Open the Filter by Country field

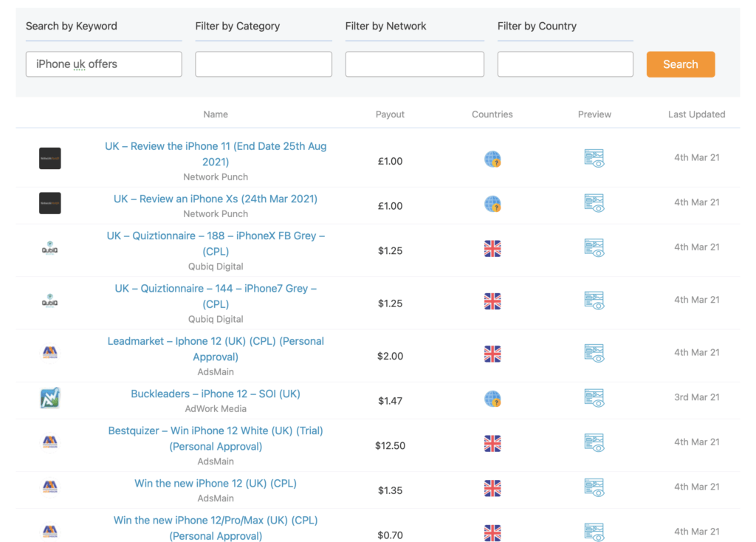pos(565,64)
